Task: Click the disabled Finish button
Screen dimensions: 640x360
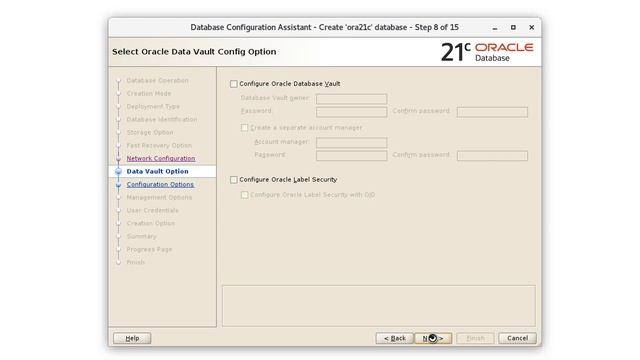Action: pyautogui.click(x=475, y=338)
